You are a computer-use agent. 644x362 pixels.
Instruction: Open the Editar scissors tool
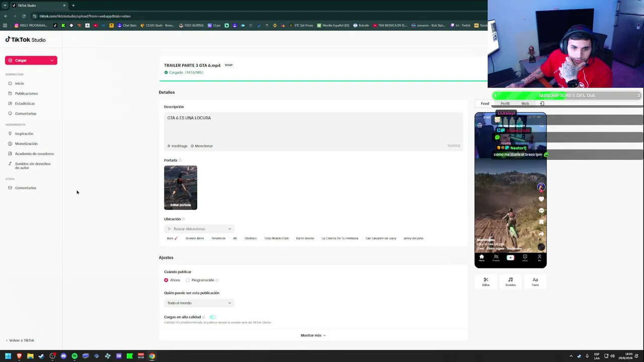(x=486, y=282)
